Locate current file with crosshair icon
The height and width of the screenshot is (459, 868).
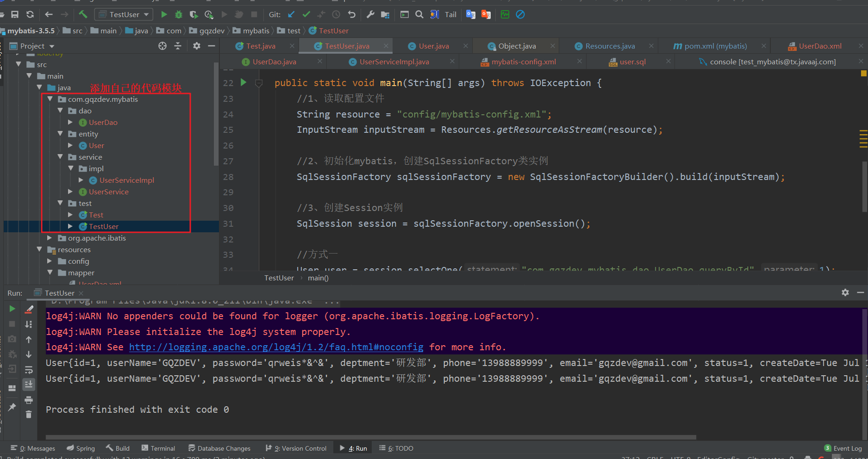[162, 46]
